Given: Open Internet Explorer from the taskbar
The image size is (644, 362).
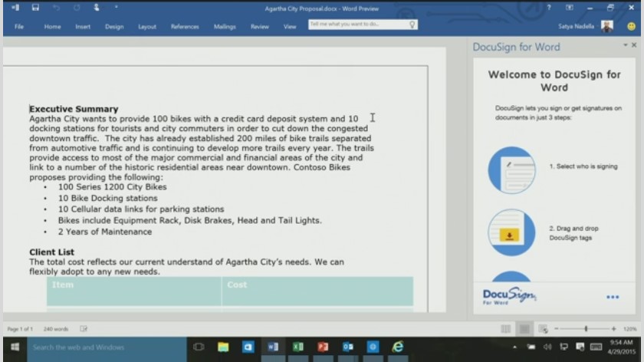Looking at the screenshot, I should pyautogui.click(x=398, y=347).
